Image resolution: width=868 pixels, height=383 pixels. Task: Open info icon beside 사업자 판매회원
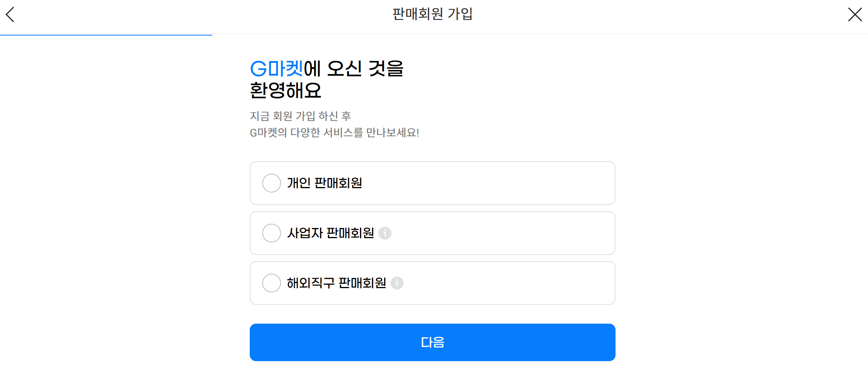pyautogui.click(x=385, y=233)
